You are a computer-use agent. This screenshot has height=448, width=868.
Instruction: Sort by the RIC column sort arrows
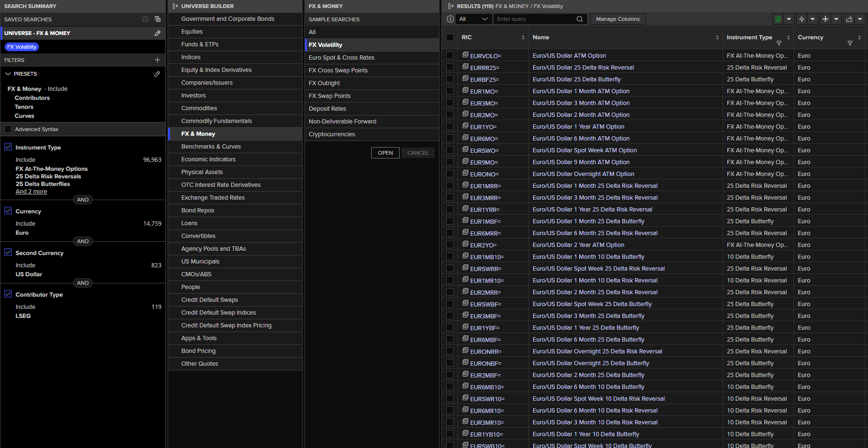pyautogui.click(x=523, y=37)
